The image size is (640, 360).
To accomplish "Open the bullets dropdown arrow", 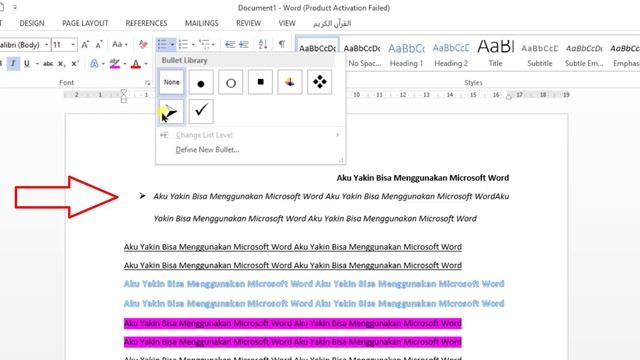I will (173, 44).
